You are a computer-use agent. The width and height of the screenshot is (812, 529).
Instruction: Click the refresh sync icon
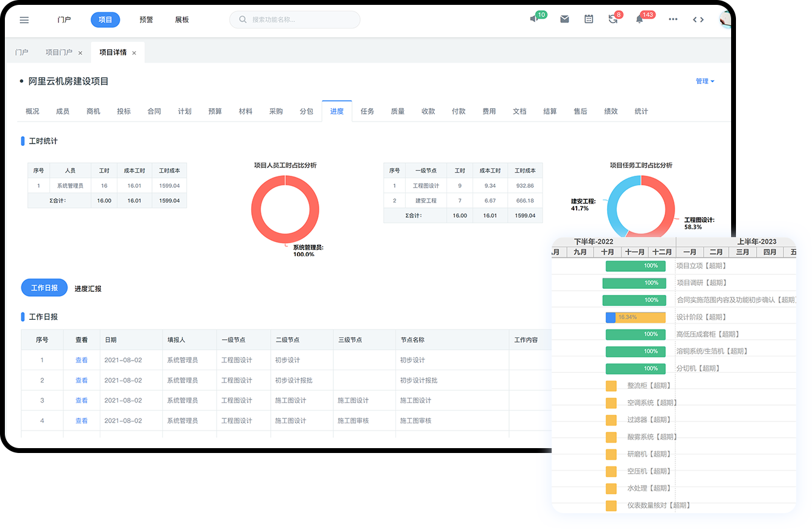pyautogui.click(x=612, y=19)
